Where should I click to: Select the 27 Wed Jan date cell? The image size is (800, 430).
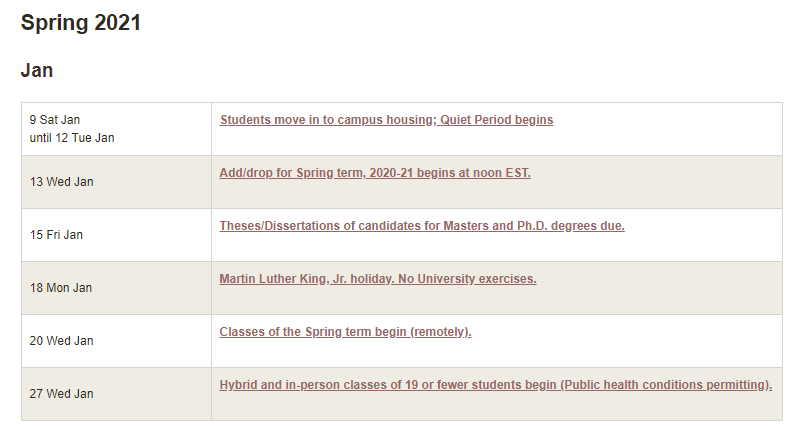[x=62, y=394]
